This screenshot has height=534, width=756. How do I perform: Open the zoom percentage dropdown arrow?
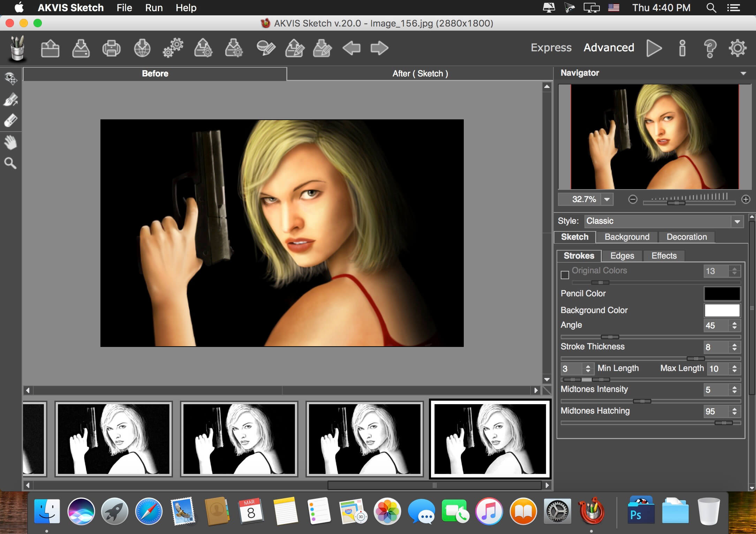[x=607, y=199]
